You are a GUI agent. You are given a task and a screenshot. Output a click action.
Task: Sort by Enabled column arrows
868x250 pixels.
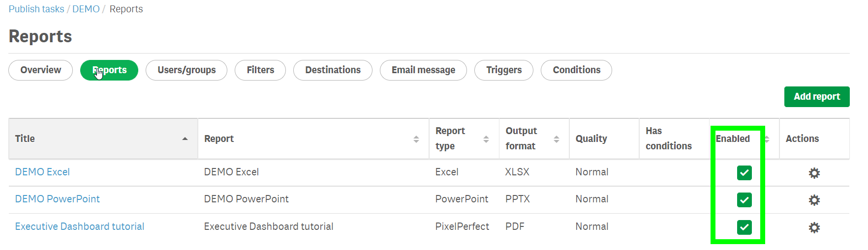tap(767, 139)
